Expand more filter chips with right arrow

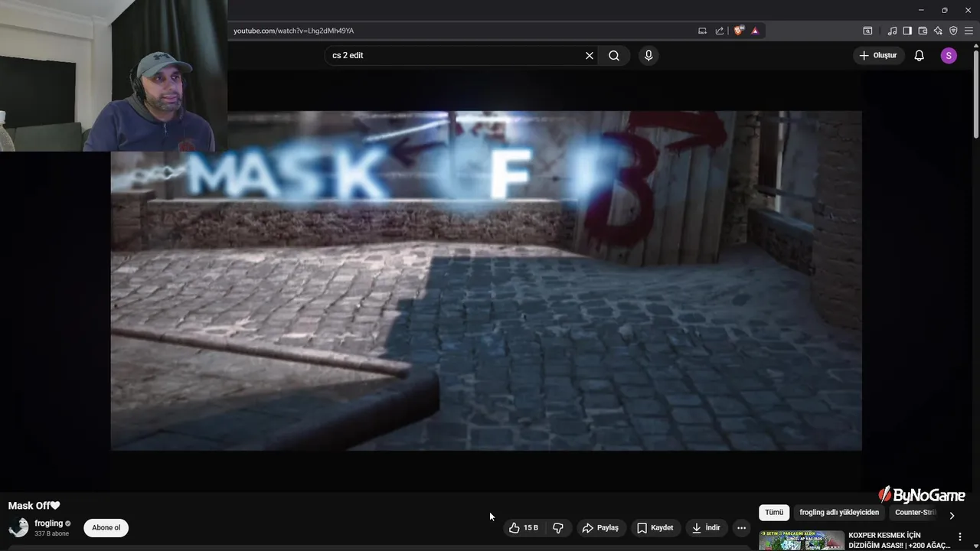(952, 515)
